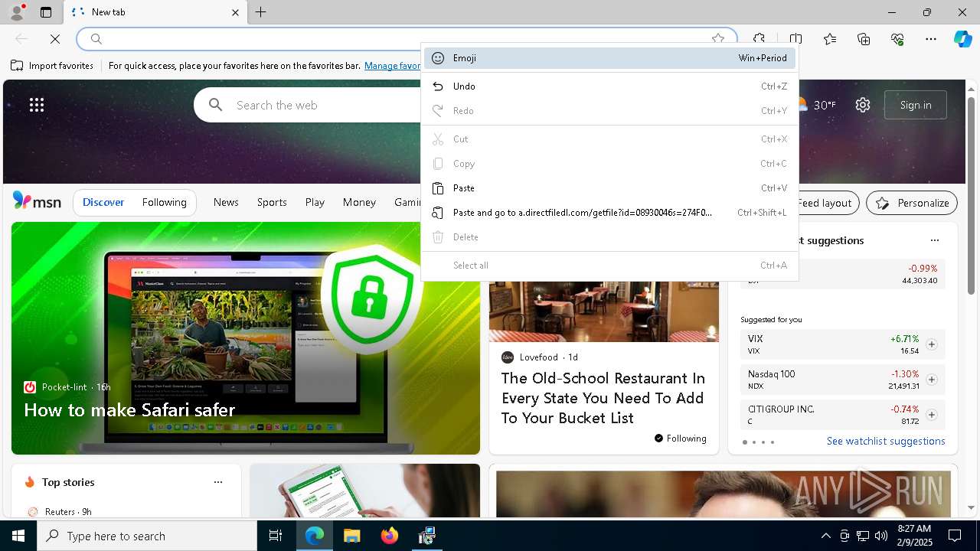Choose Emoji from context menu

tap(609, 58)
